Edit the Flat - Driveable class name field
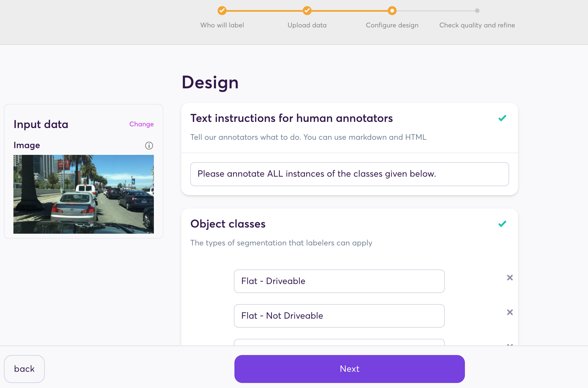Image resolution: width=588 pixels, height=388 pixels. [x=339, y=281]
